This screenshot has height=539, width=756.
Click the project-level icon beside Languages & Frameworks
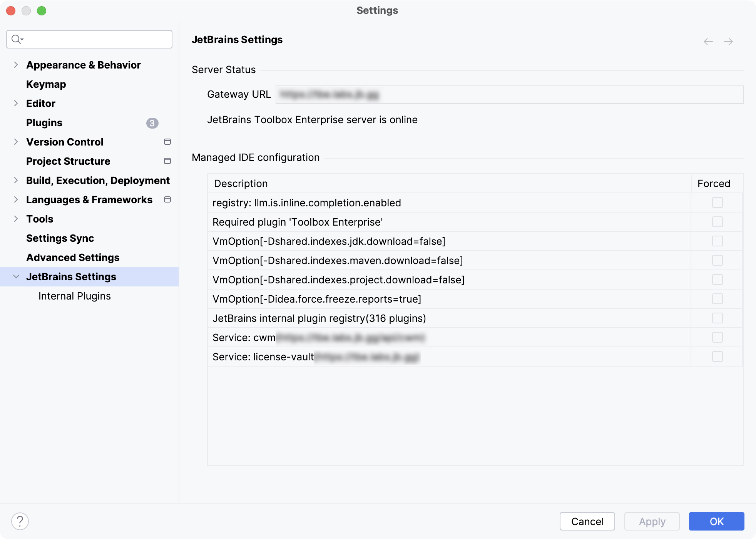(x=167, y=199)
